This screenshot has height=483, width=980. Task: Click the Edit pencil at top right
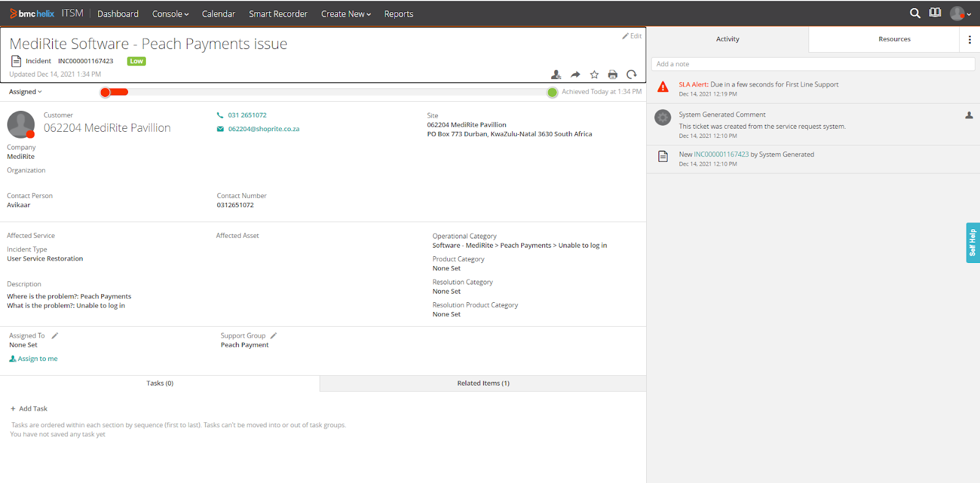click(x=632, y=36)
